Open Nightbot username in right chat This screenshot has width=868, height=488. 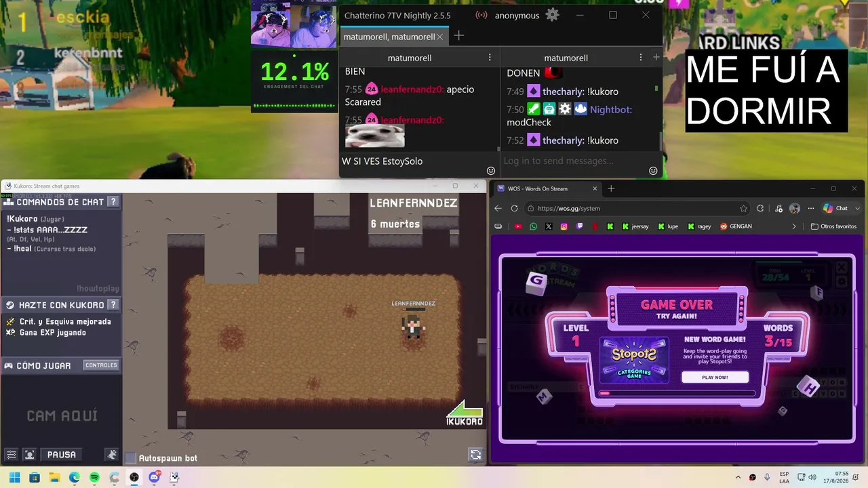tap(611, 109)
